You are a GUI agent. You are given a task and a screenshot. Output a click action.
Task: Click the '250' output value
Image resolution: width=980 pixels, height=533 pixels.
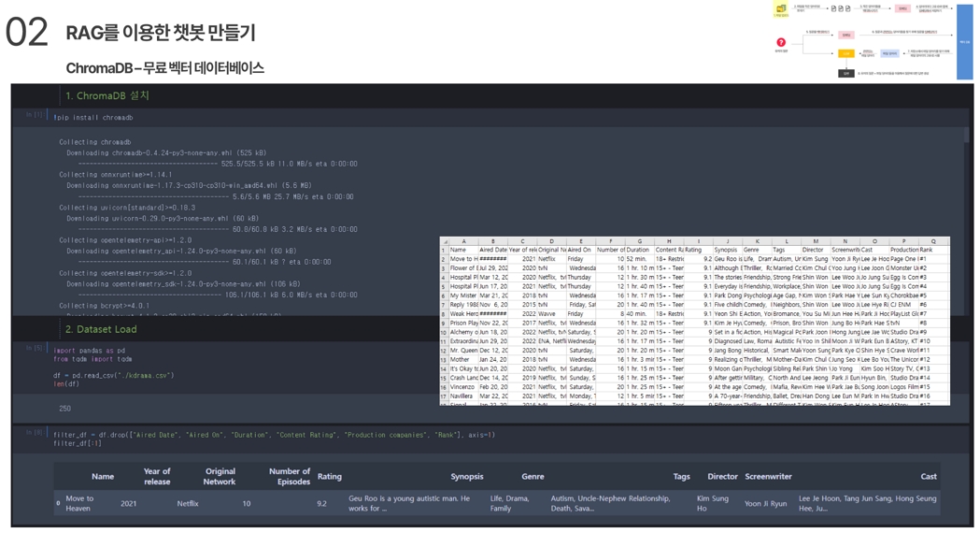[x=65, y=409]
